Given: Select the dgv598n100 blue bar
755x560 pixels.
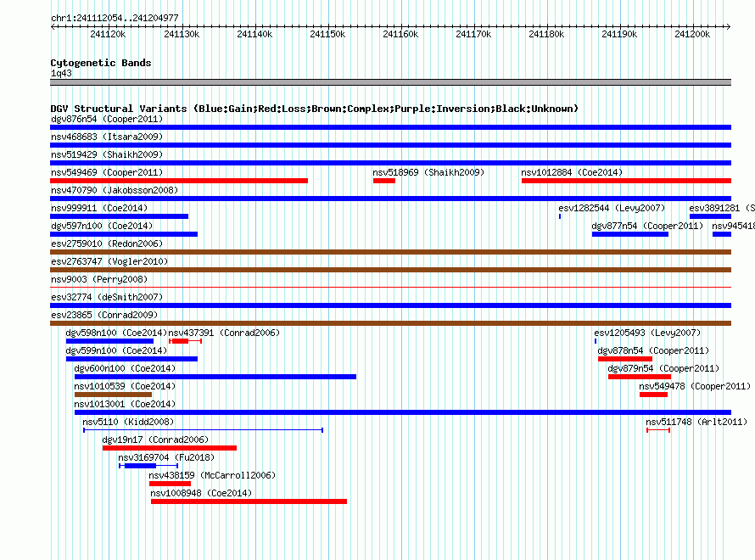Looking at the screenshot, I should tap(109, 341).
